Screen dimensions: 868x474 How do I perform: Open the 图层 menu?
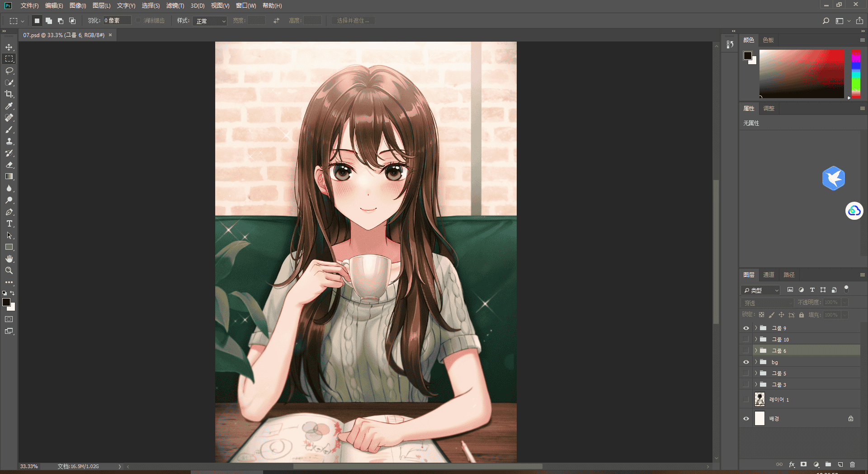[x=101, y=5]
